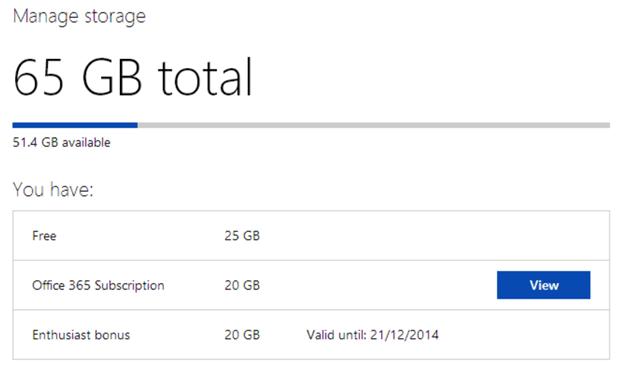This screenshot has height=367, width=620.
Task: Click the word storage in page title
Action: coord(115,17)
